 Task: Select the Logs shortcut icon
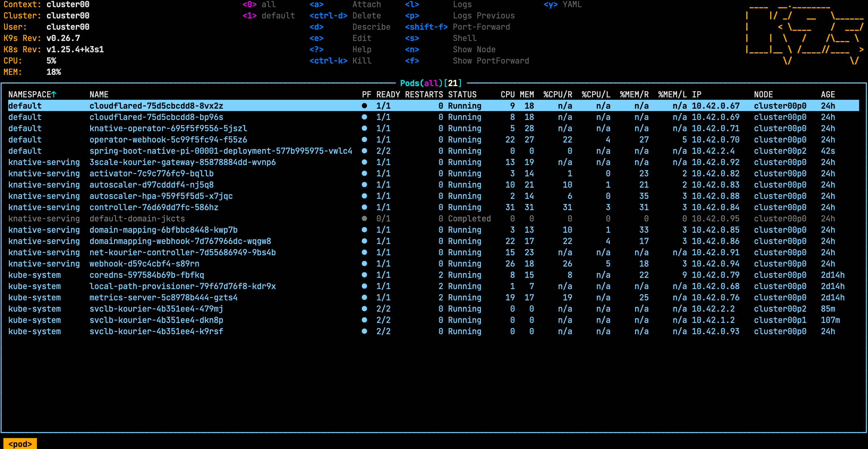(411, 4)
